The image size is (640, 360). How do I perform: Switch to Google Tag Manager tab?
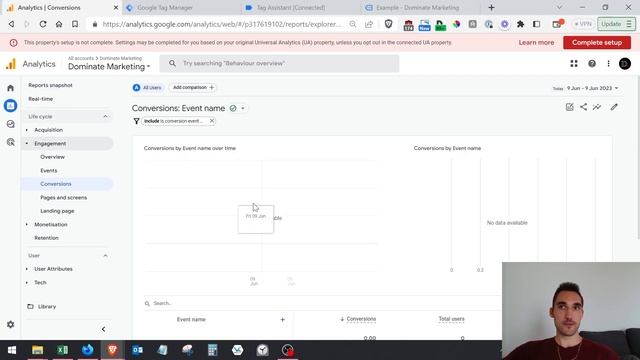click(181, 8)
